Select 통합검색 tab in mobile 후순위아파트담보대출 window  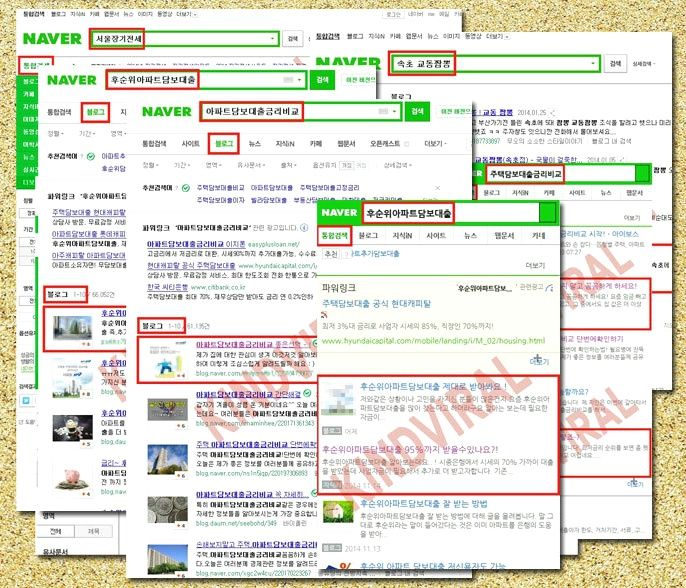click(334, 236)
